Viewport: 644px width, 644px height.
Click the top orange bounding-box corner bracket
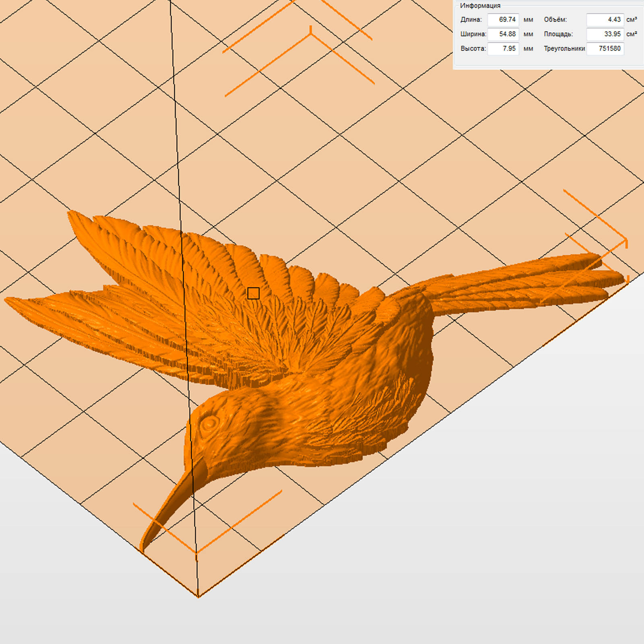click(x=310, y=34)
